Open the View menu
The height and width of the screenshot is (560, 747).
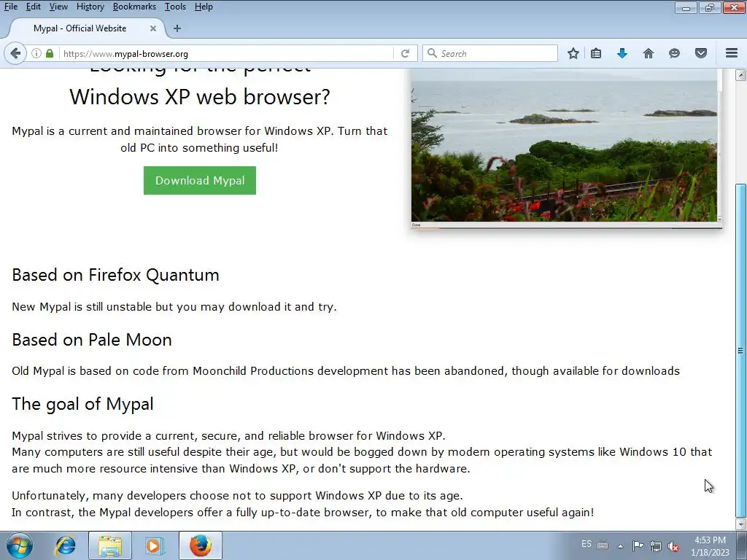(x=58, y=7)
